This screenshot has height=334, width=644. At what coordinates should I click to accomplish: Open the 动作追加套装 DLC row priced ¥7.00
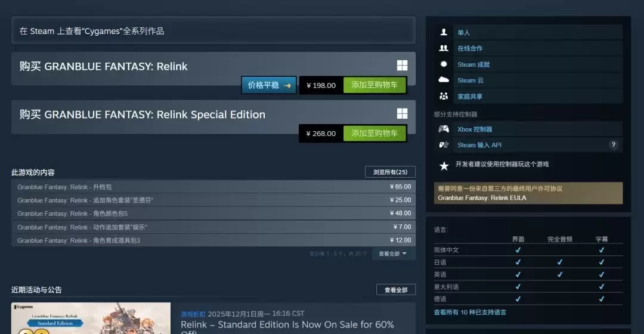point(213,227)
